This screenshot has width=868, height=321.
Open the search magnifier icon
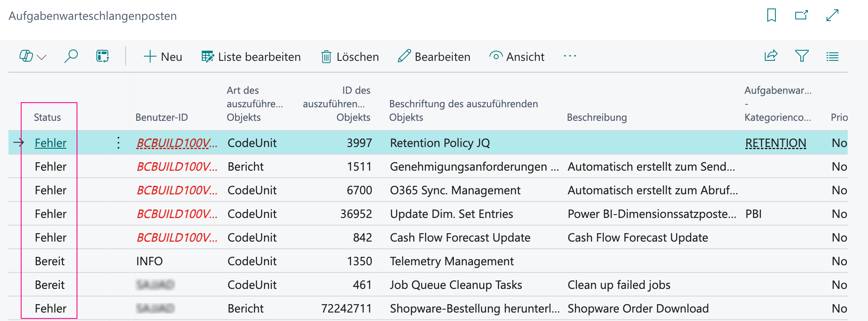[71, 56]
